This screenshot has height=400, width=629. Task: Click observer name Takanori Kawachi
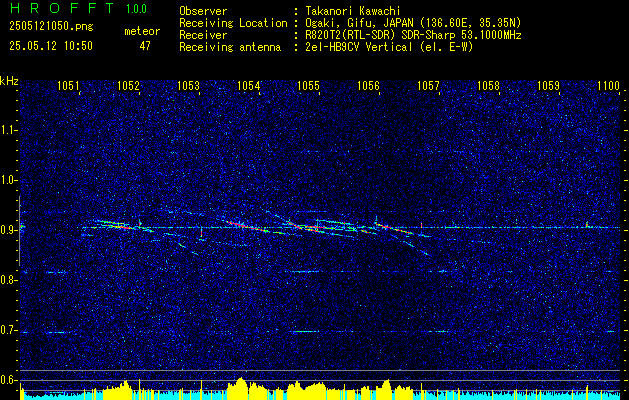coord(352,11)
